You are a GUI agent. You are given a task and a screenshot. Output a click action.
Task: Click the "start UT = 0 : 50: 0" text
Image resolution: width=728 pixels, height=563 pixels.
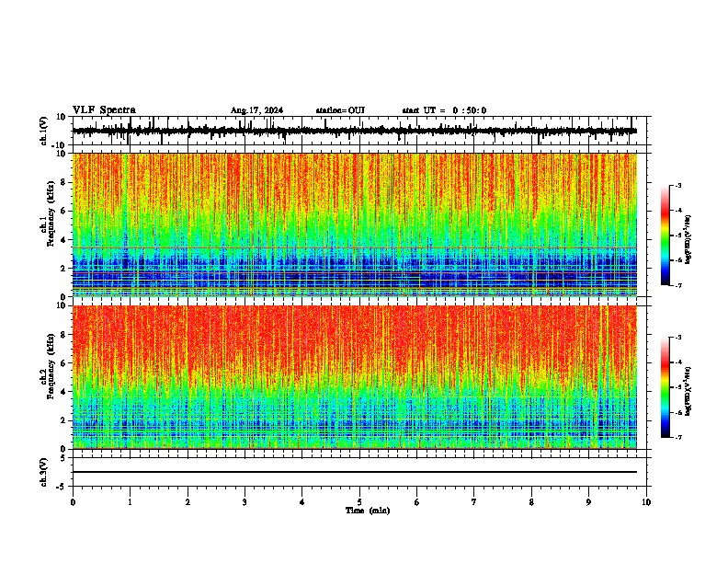[x=444, y=110]
